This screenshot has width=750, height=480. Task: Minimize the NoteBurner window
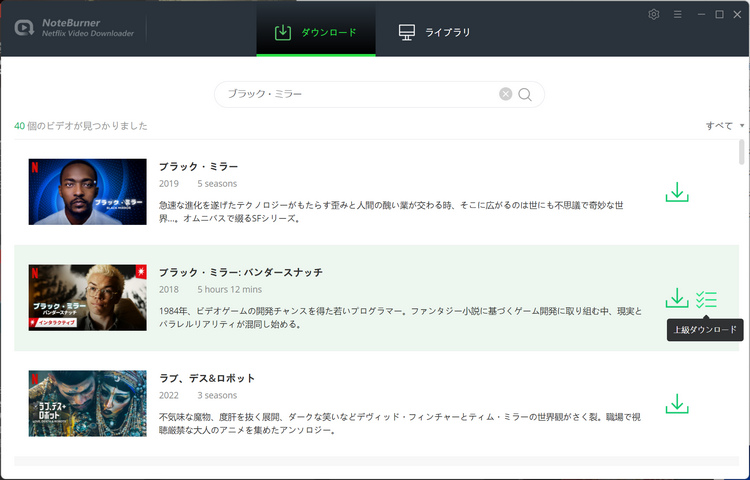click(701, 14)
